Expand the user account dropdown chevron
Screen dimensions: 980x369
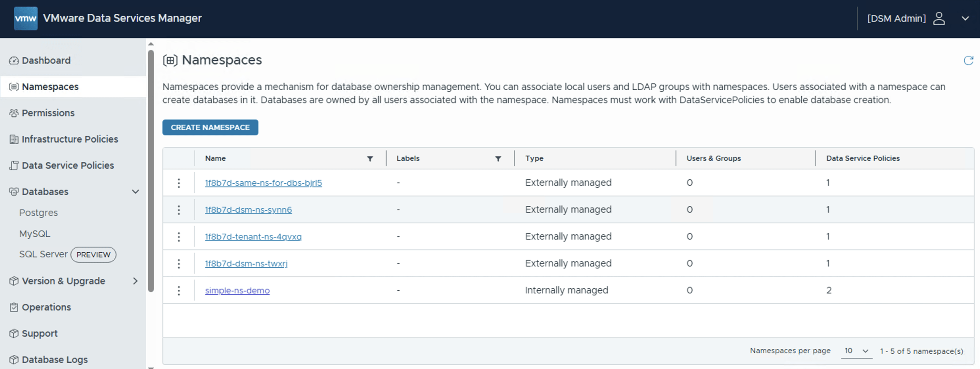(965, 18)
